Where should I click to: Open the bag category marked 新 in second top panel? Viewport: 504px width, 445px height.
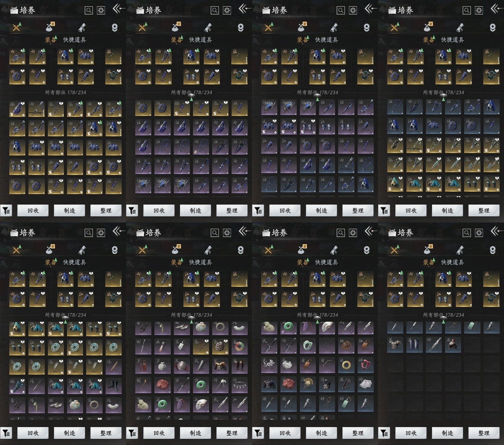tap(176, 27)
